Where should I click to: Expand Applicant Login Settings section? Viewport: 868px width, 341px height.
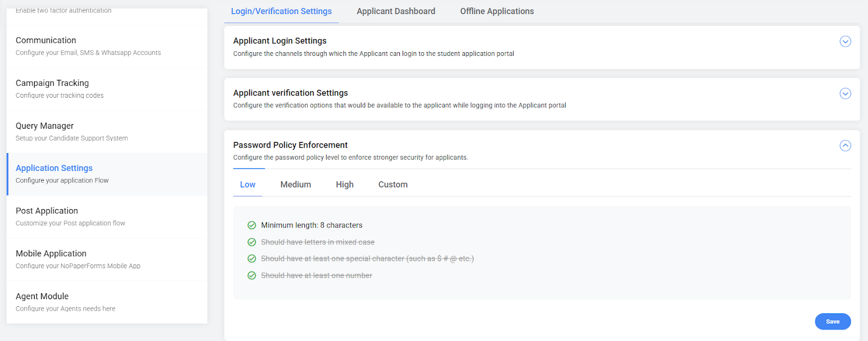(845, 41)
